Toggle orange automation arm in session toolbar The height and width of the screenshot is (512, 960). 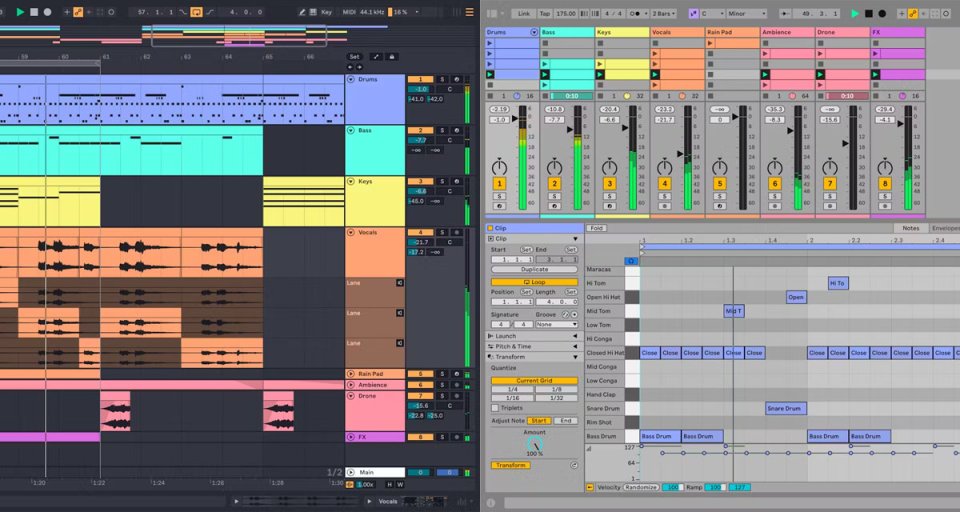913,13
